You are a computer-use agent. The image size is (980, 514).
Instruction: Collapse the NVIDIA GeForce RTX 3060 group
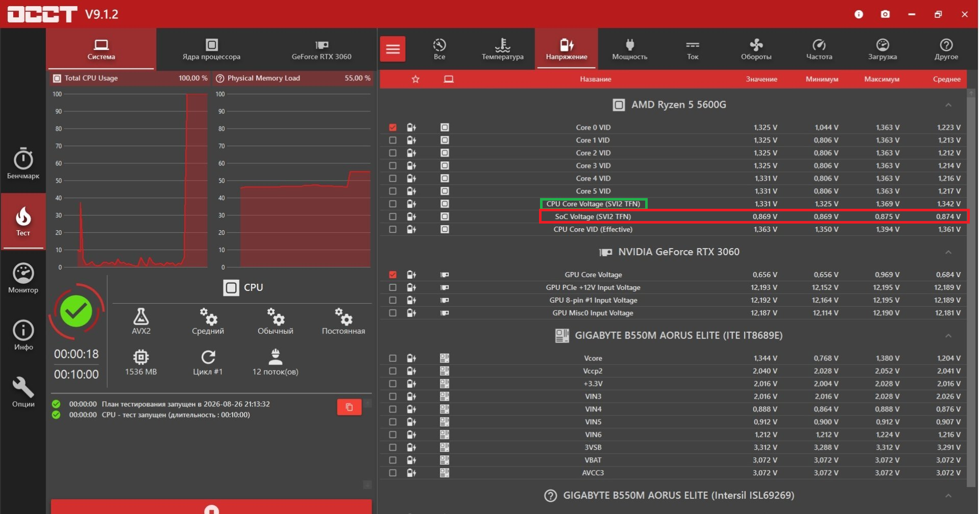click(x=948, y=252)
